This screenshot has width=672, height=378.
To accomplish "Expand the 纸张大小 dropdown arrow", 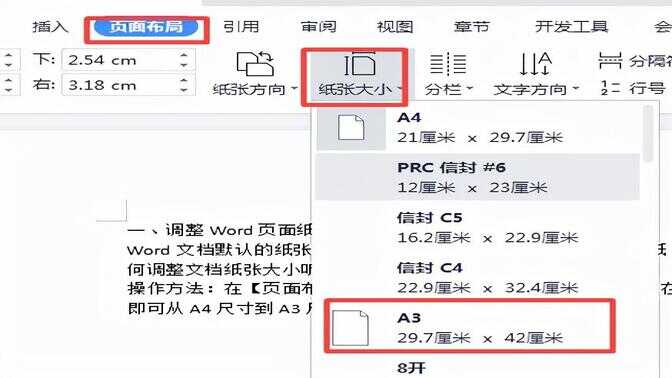I will (399, 89).
